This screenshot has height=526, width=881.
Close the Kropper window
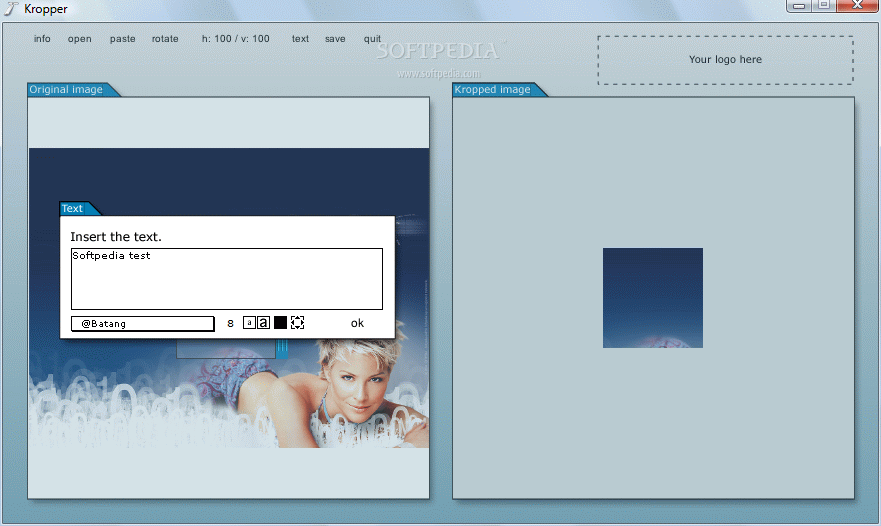858,6
